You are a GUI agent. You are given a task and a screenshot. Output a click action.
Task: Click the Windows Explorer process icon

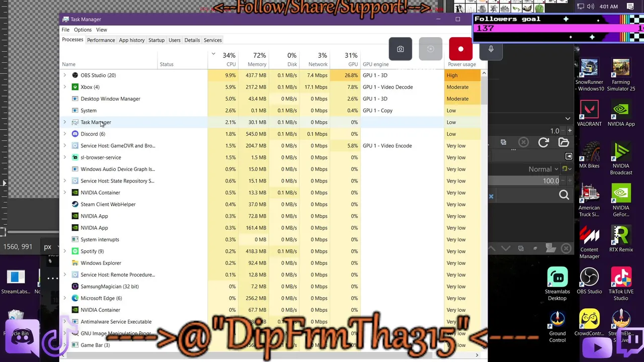coord(75,263)
